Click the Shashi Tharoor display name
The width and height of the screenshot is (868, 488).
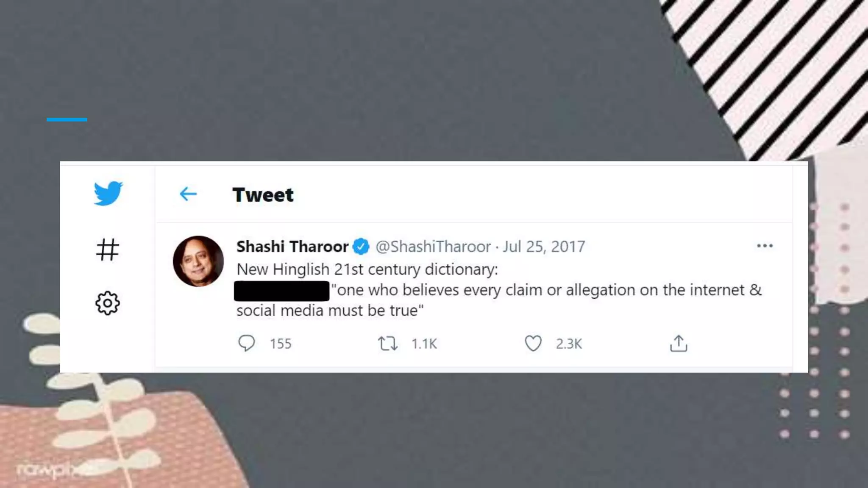(x=292, y=247)
